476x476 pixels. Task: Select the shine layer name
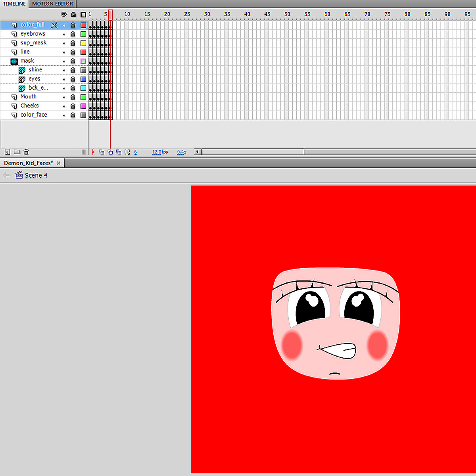[35, 70]
